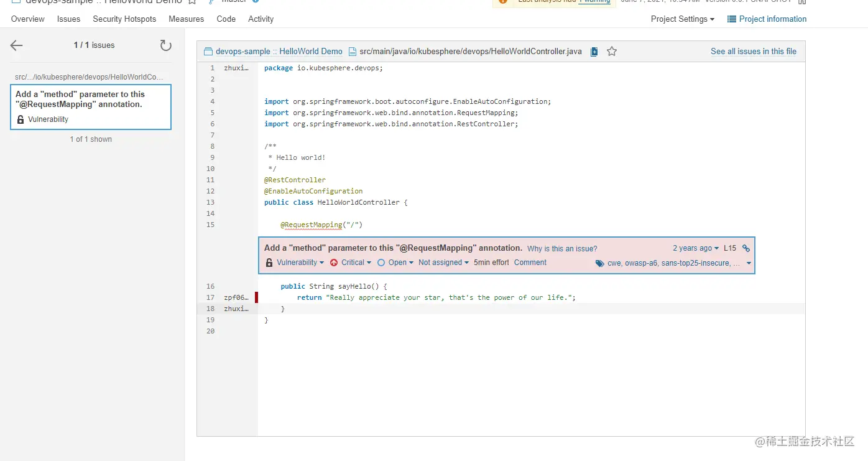Click the sayHello method declaration
The image size is (868, 461).
point(334,286)
